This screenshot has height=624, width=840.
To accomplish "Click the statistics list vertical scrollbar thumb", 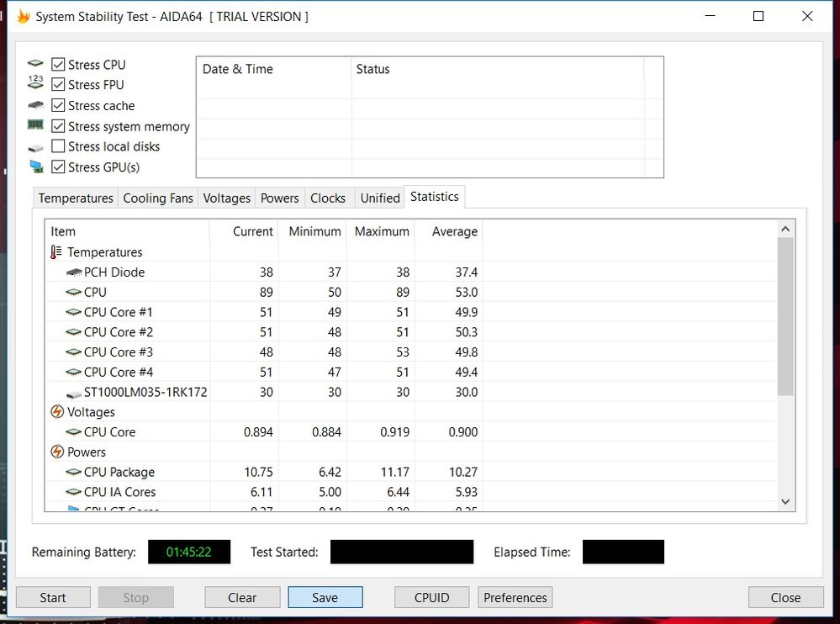I will [x=785, y=316].
